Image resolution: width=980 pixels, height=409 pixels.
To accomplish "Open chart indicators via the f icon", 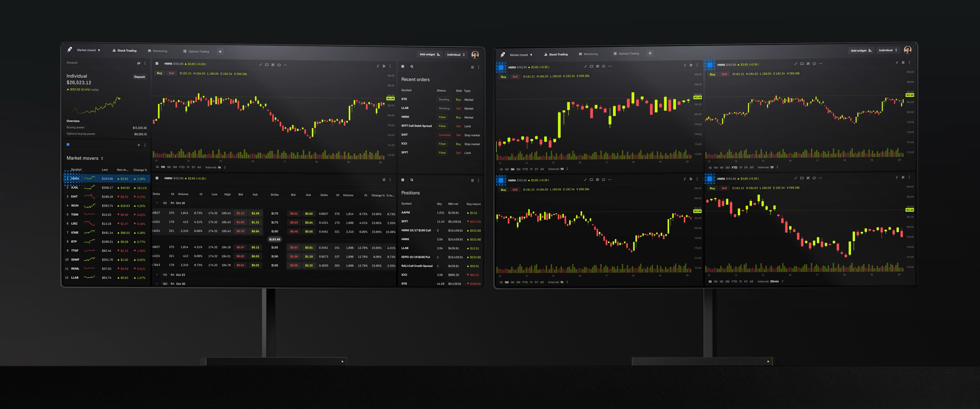I will click(378, 65).
